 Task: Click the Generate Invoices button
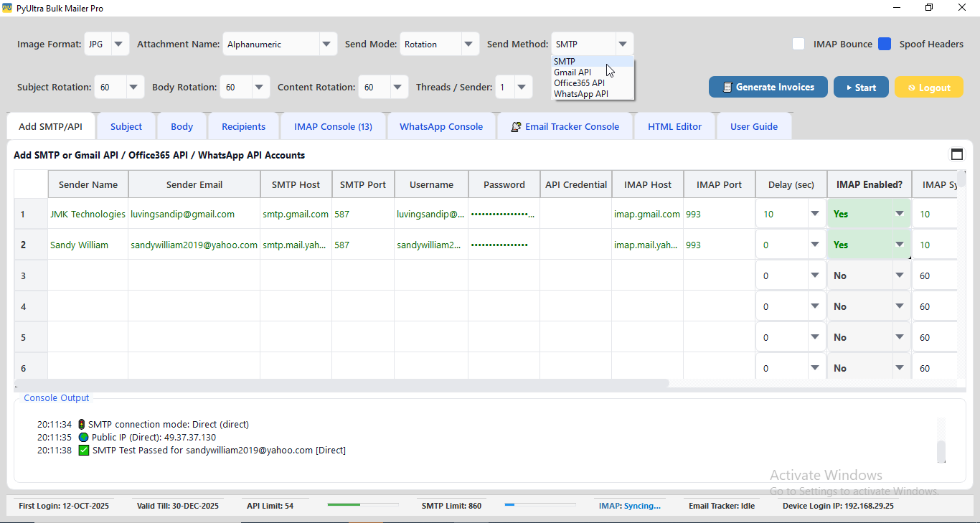tap(768, 87)
